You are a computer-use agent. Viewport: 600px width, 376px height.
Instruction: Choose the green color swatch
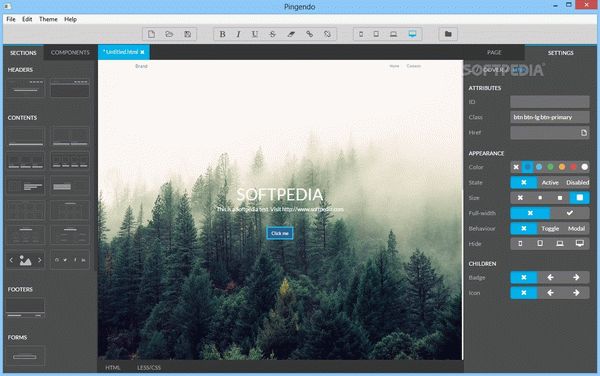[550, 167]
